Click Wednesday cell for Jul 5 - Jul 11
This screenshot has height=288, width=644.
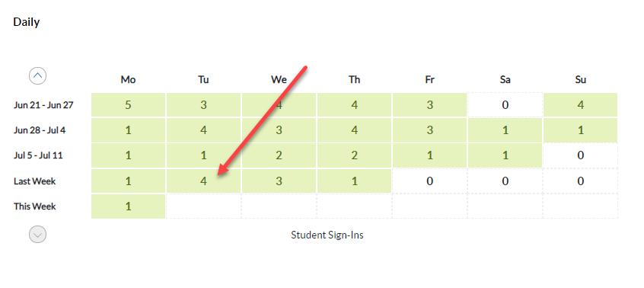[279, 155]
